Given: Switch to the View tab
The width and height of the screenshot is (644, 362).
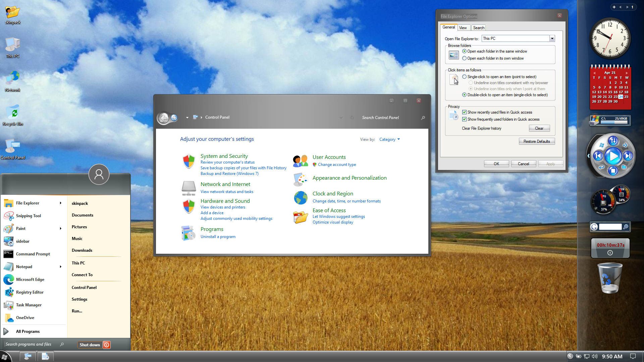Looking at the screenshot, I should pyautogui.click(x=463, y=28).
